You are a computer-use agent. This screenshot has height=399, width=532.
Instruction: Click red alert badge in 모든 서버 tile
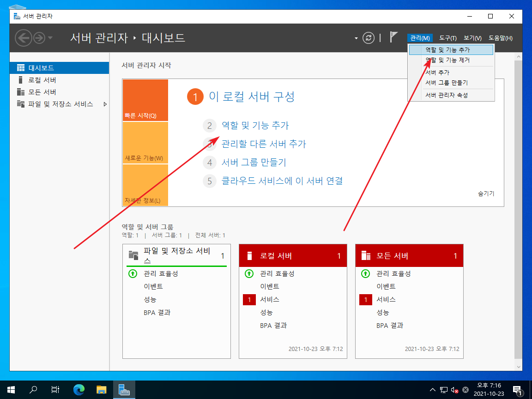pos(366,300)
